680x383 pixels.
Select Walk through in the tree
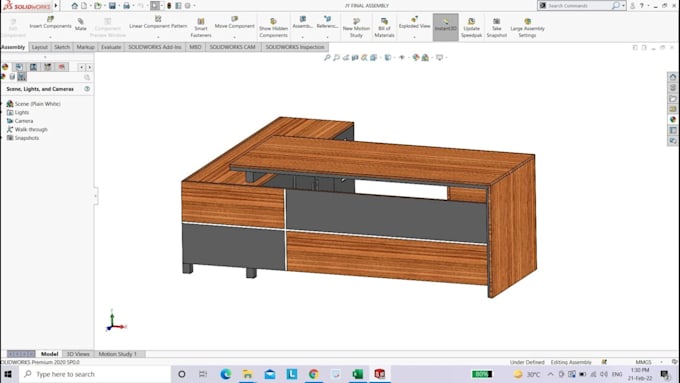tap(31, 129)
